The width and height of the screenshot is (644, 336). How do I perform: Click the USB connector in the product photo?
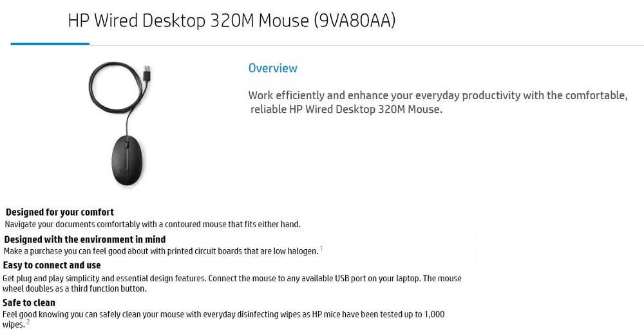[147, 74]
